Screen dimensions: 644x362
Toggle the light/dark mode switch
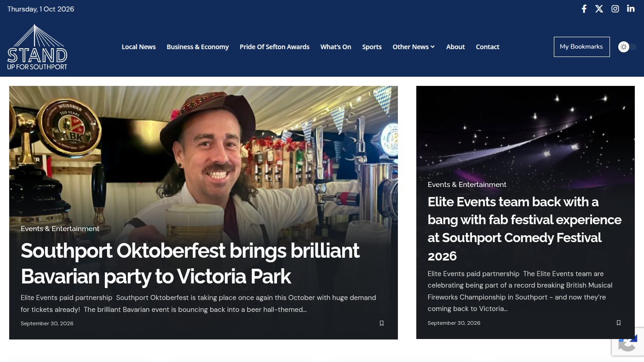[627, 47]
